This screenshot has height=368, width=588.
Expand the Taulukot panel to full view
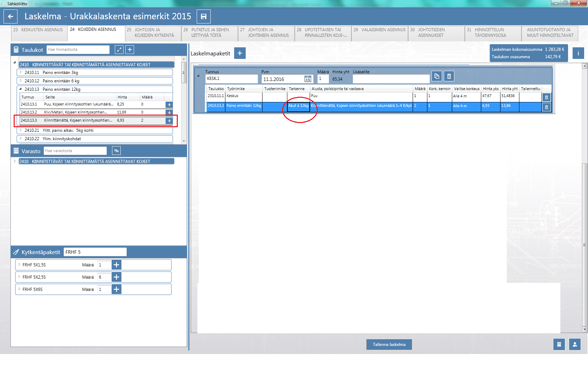(119, 50)
